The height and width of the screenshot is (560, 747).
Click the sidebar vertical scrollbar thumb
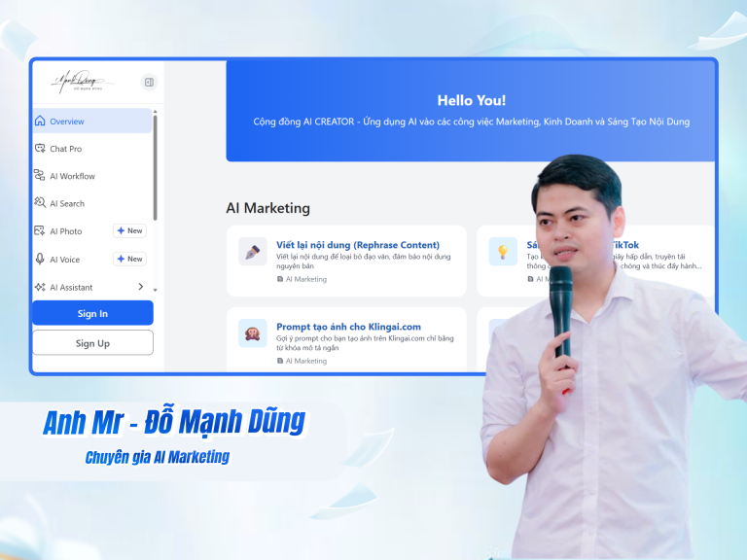[x=155, y=167]
